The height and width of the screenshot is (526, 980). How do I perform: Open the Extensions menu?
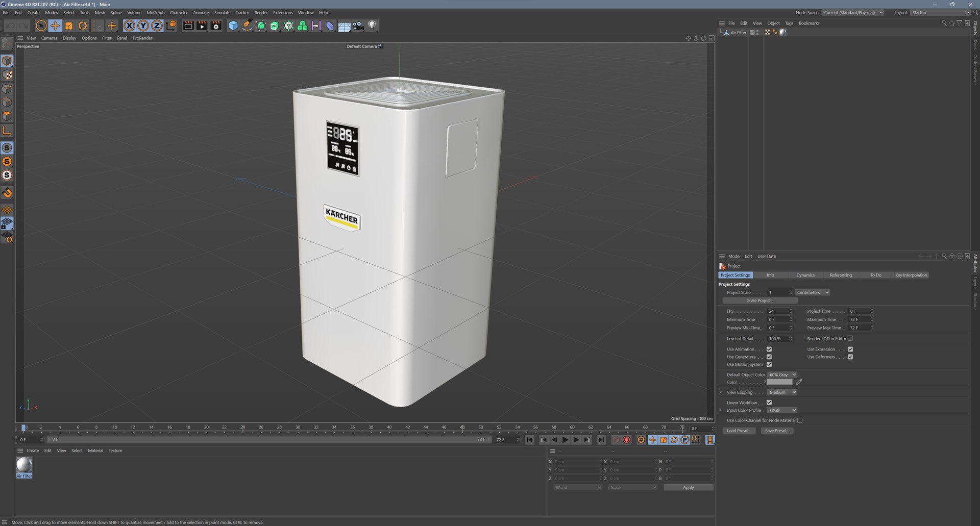[x=283, y=13]
